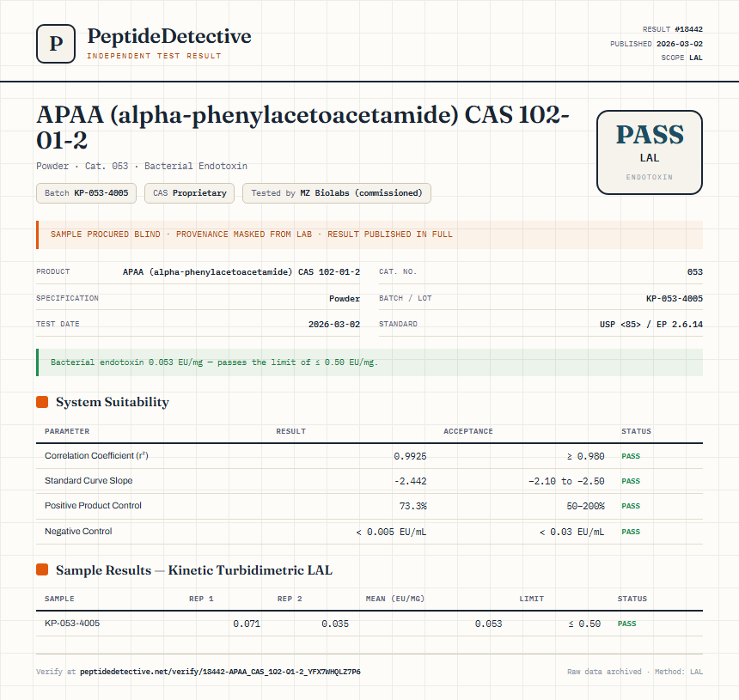Click PASS status in Correlation Coefficient row
739x700 pixels.
click(631, 456)
